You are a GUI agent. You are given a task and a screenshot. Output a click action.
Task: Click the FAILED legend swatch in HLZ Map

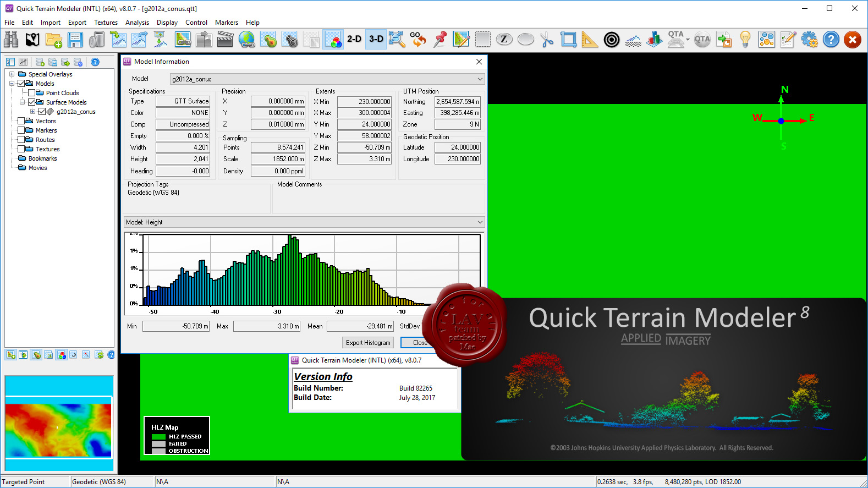[158, 444]
